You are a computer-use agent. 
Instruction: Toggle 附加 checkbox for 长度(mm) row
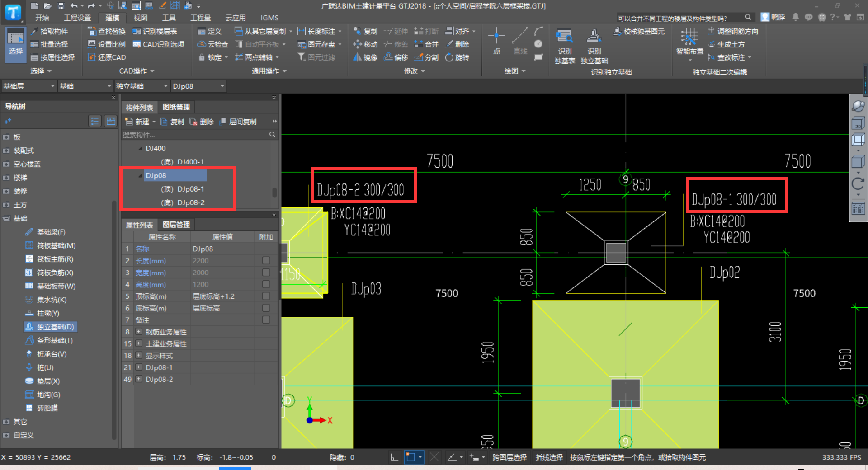266,260
